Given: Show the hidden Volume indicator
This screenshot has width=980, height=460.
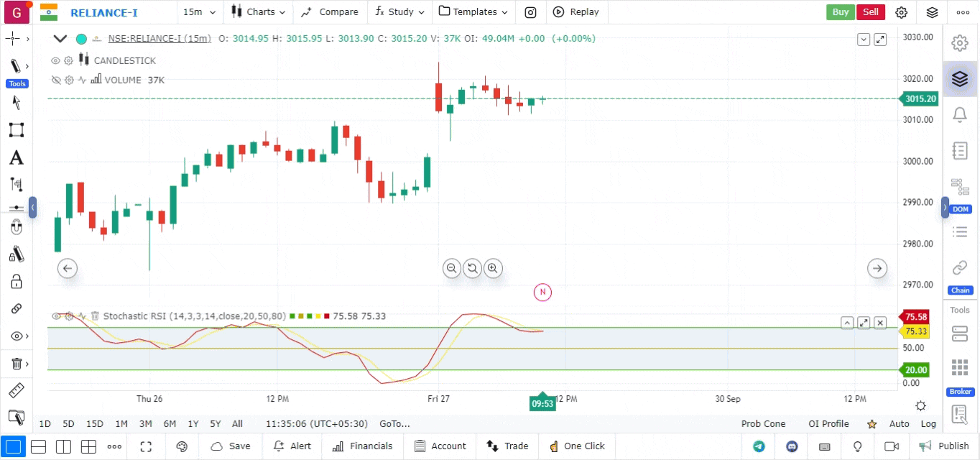Looking at the screenshot, I should point(55,80).
